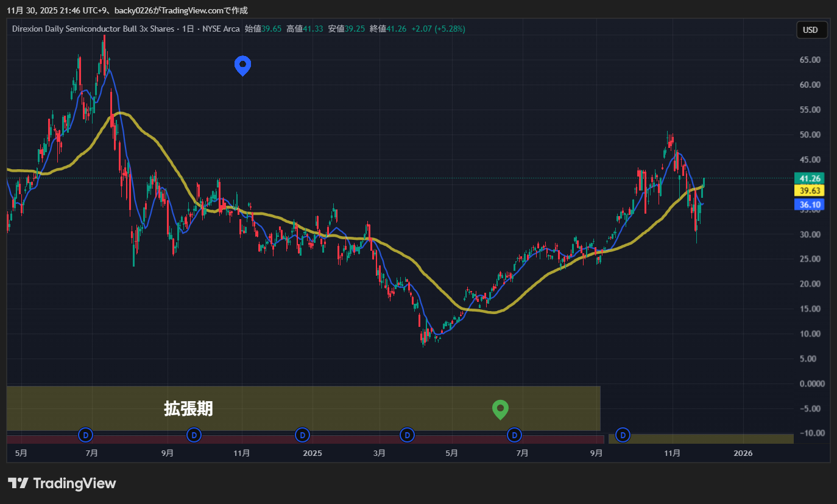The image size is (837, 504).
Task: Click the green 41.26 price label
Action: [x=810, y=178]
